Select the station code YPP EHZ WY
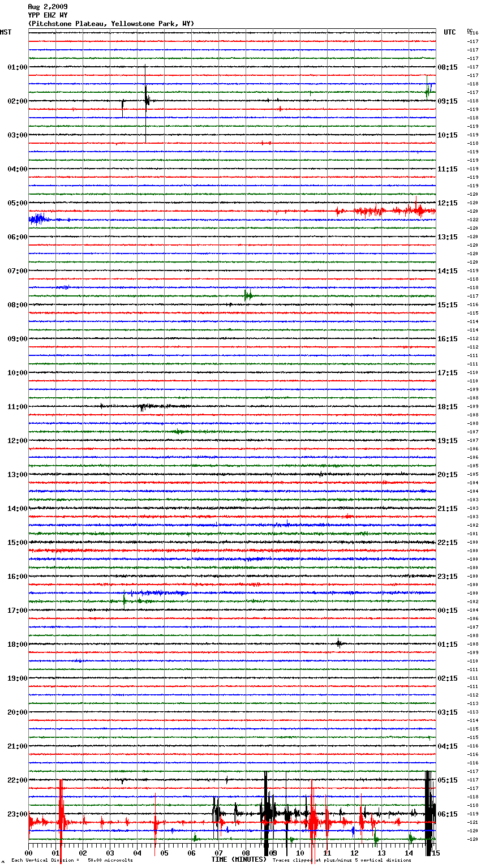Viewport: 481px width, 868px height. coord(48,15)
